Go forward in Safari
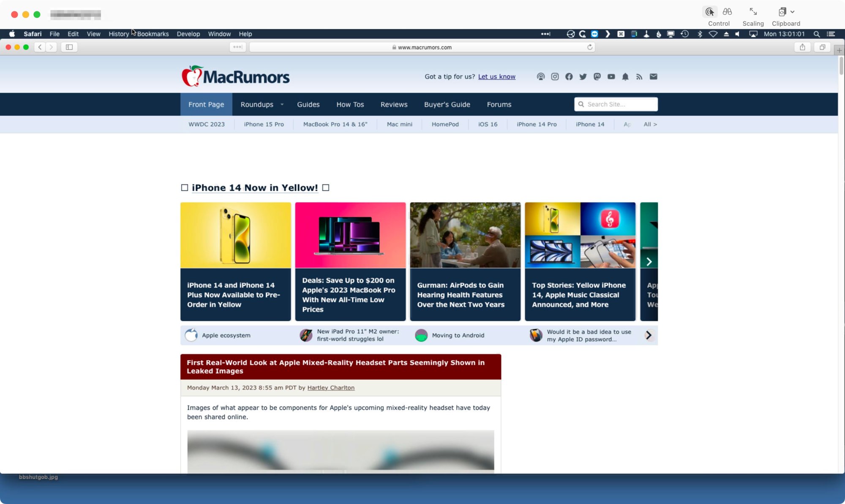The width and height of the screenshot is (845, 504). [51, 47]
